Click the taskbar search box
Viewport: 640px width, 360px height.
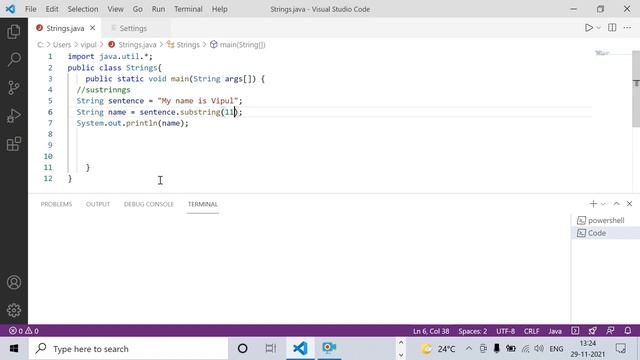pos(128,349)
